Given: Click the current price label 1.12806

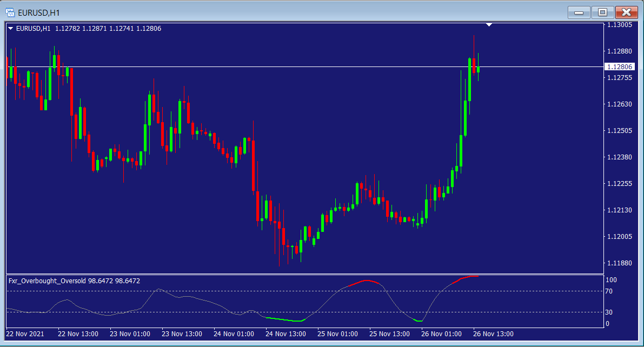Looking at the screenshot, I should tap(619, 67).
